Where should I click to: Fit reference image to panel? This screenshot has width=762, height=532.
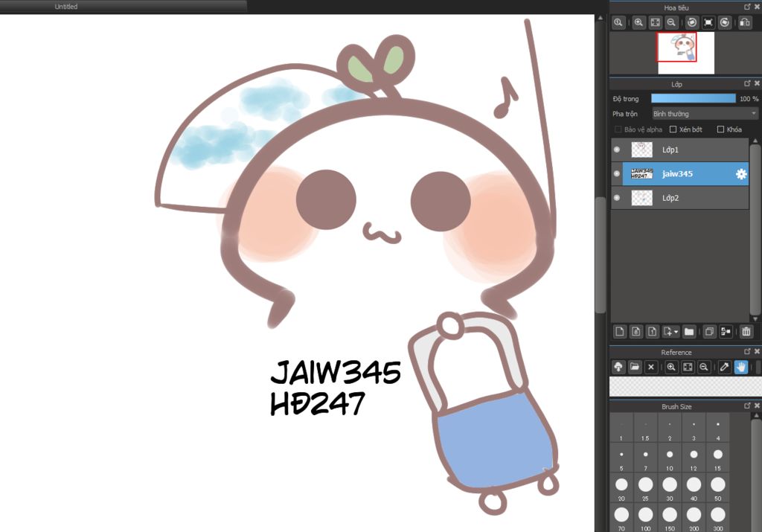tap(688, 368)
